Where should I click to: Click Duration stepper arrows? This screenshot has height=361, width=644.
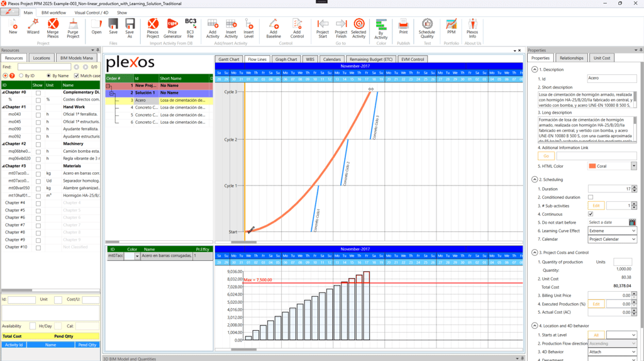click(x=635, y=189)
